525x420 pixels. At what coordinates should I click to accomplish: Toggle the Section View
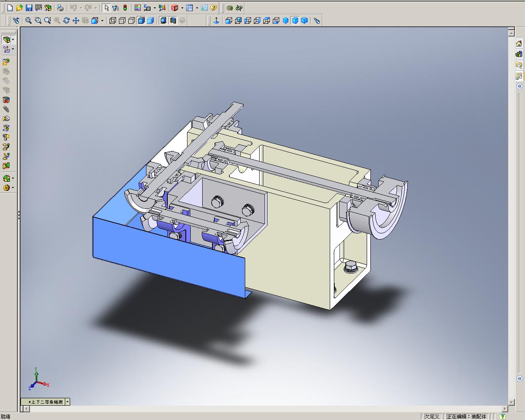[173, 21]
